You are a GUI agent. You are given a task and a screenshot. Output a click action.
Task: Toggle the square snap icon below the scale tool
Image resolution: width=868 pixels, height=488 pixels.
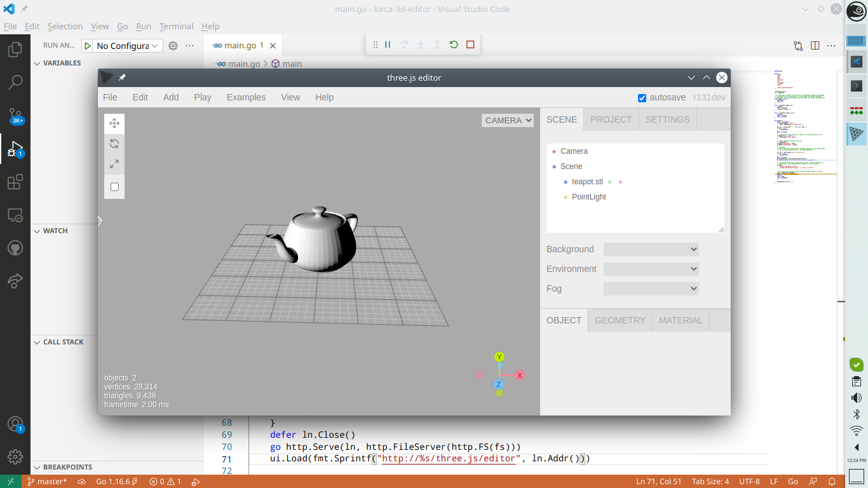pyautogui.click(x=114, y=186)
